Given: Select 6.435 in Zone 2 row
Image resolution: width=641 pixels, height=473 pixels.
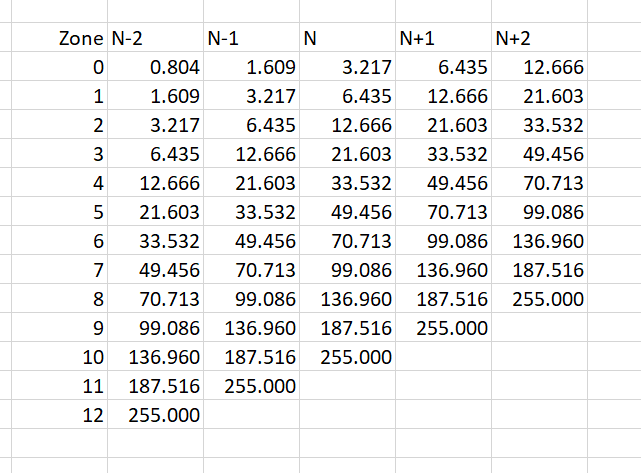Looking at the screenshot, I should tap(252, 124).
